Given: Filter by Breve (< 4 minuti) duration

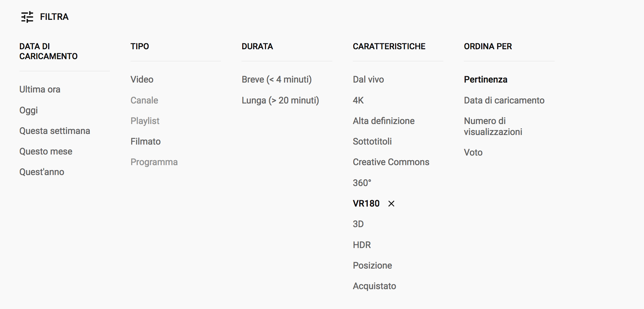Looking at the screenshot, I should (277, 79).
